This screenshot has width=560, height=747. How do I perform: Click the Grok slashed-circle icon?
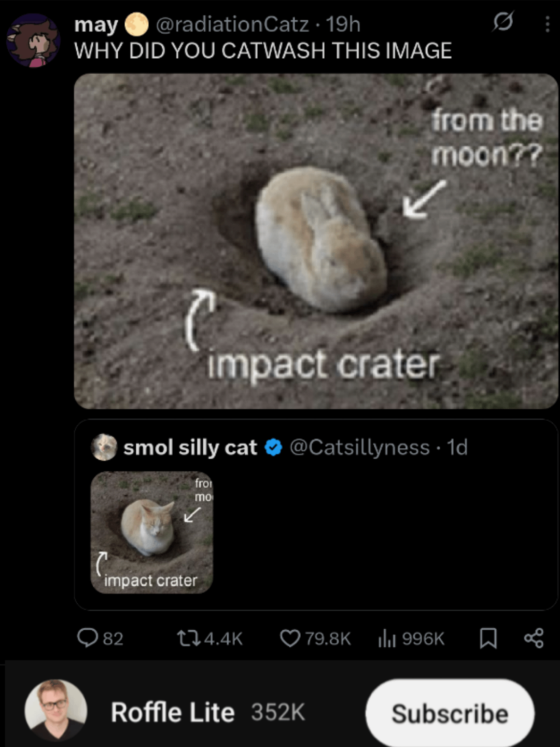pos(503,22)
